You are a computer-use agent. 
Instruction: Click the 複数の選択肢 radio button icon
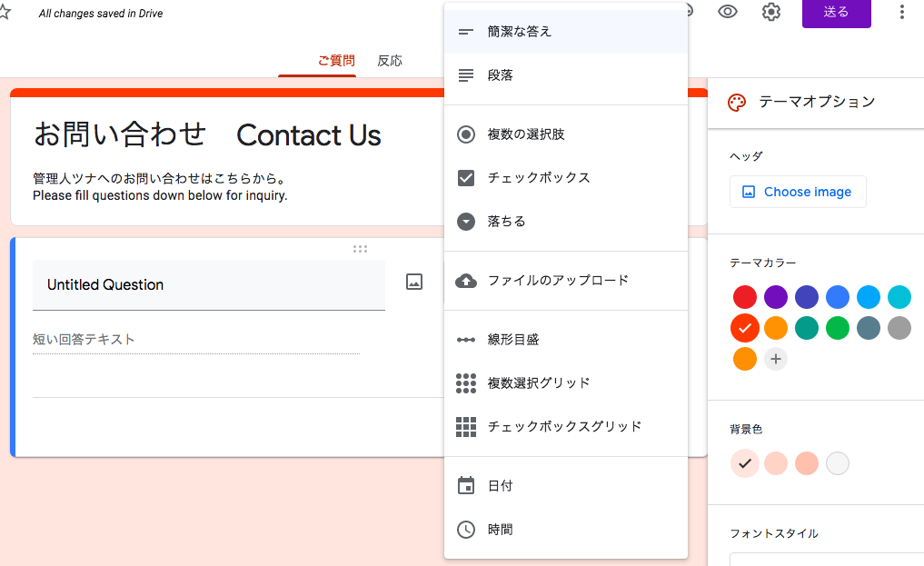coord(466,134)
